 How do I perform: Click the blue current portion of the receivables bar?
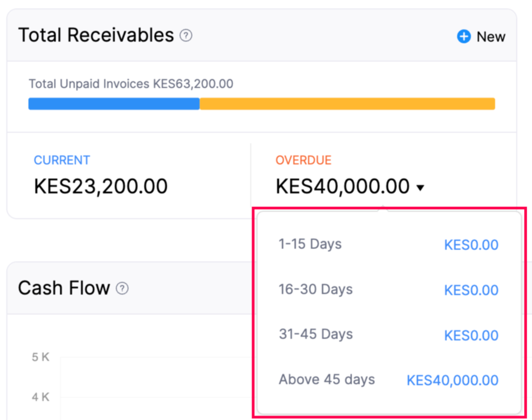pyautogui.click(x=113, y=103)
